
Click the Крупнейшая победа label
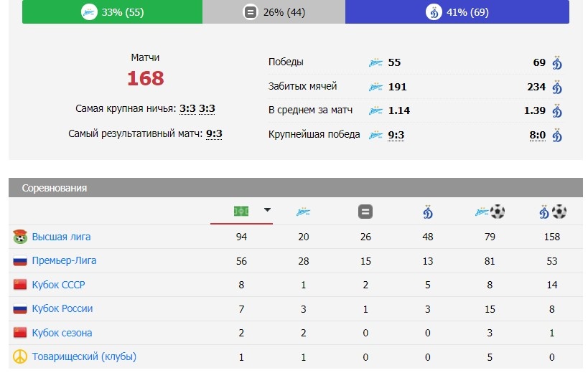314,135
